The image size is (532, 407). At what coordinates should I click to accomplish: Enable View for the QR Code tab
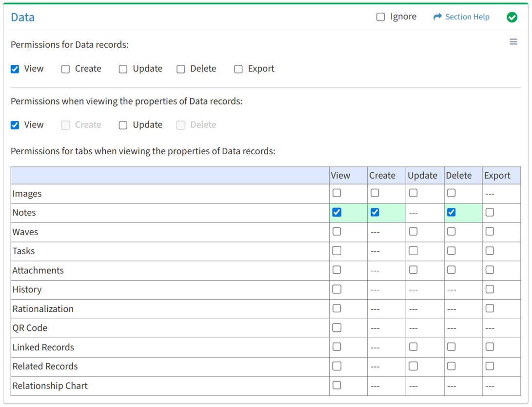(x=336, y=328)
